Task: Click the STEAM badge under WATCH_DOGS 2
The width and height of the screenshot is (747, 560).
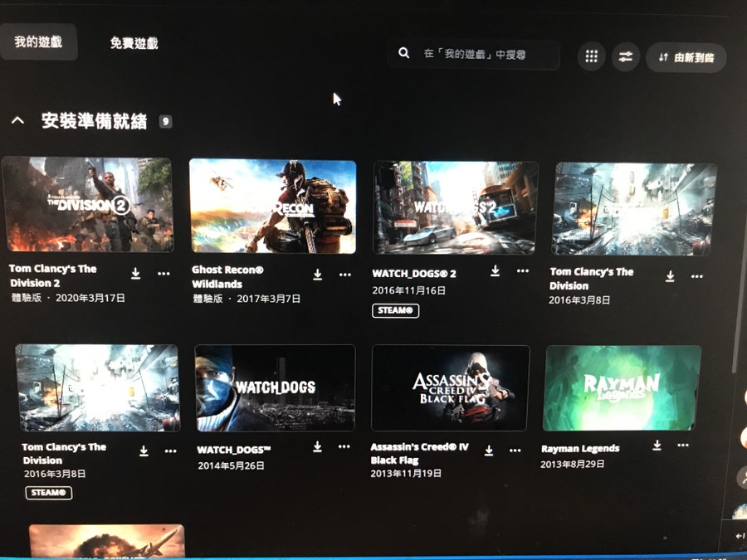Action: click(395, 310)
